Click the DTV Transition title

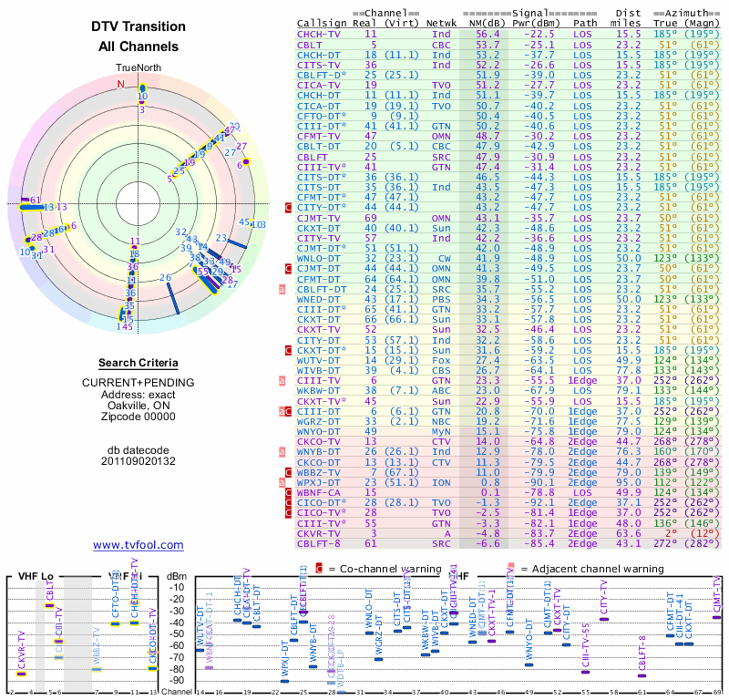coord(139,26)
